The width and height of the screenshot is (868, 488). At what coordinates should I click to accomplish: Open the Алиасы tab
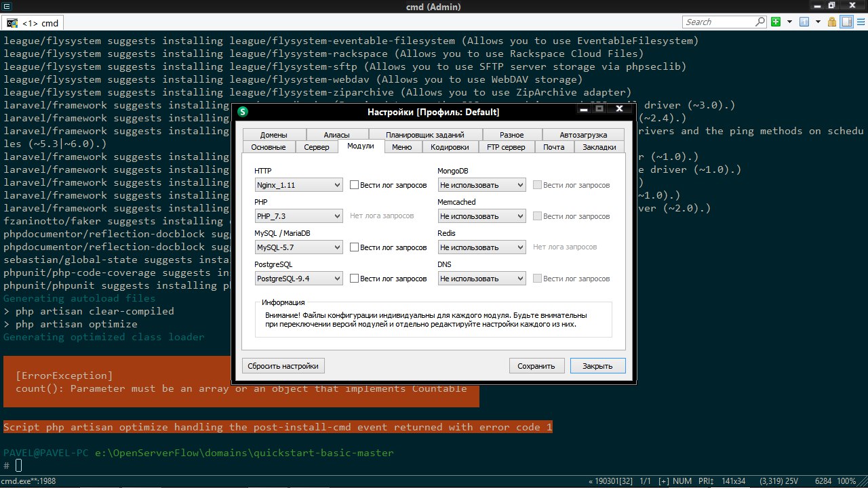tap(336, 135)
